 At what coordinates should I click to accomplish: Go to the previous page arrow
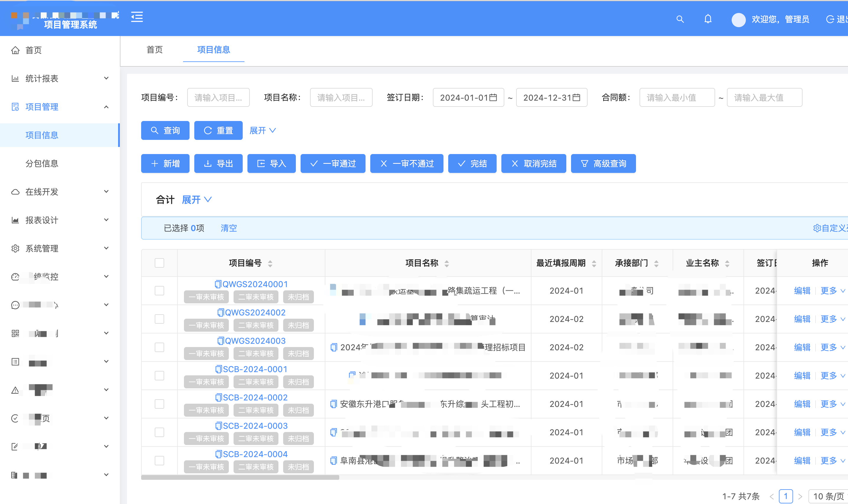click(772, 497)
